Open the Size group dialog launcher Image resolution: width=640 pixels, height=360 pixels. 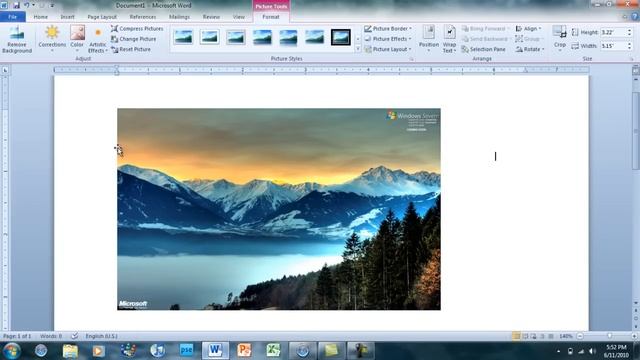pyautogui.click(x=631, y=60)
